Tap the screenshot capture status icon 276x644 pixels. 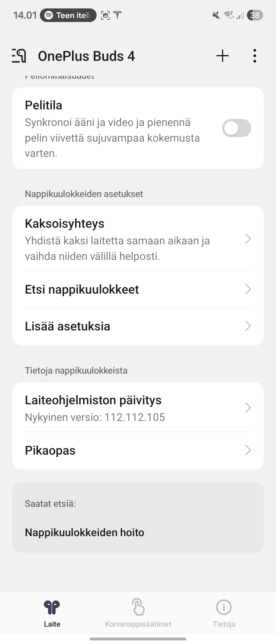click(x=105, y=15)
